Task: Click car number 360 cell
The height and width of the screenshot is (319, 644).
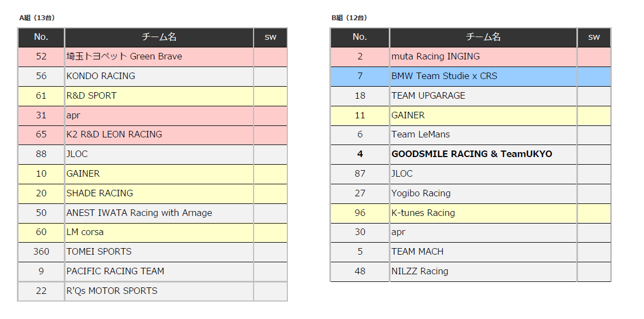Action: (41, 252)
